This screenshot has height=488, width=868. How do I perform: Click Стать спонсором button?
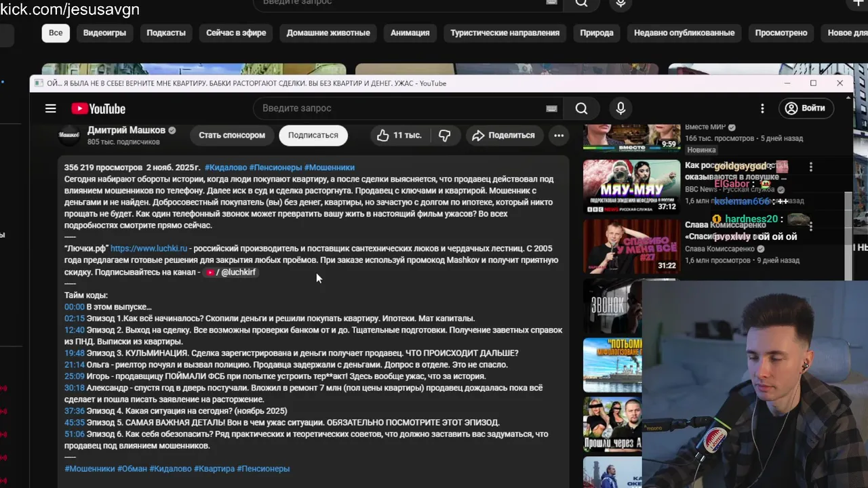pyautogui.click(x=232, y=136)
